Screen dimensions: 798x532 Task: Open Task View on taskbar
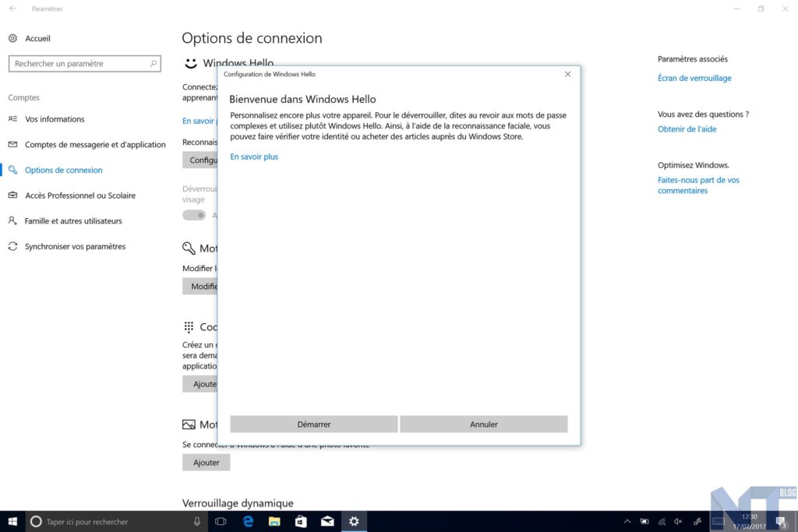click(221, 521)
